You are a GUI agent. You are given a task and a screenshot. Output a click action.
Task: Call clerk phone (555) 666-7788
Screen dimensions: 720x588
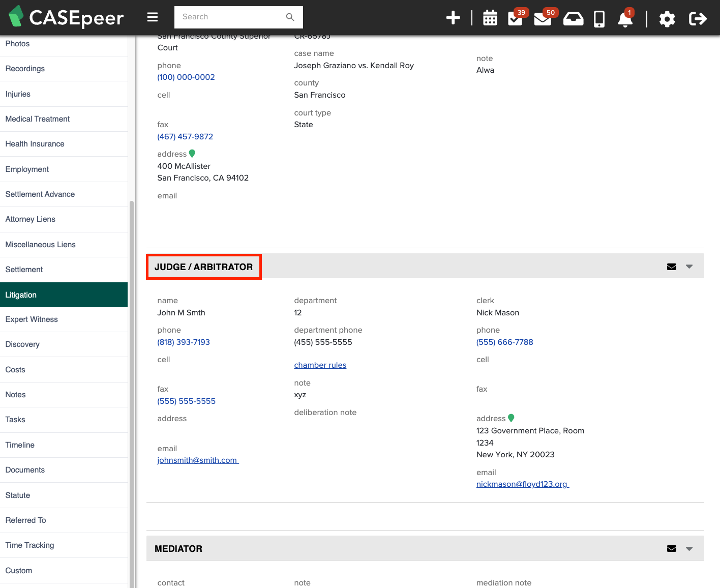pyautogui.click(x=505, y=342)
